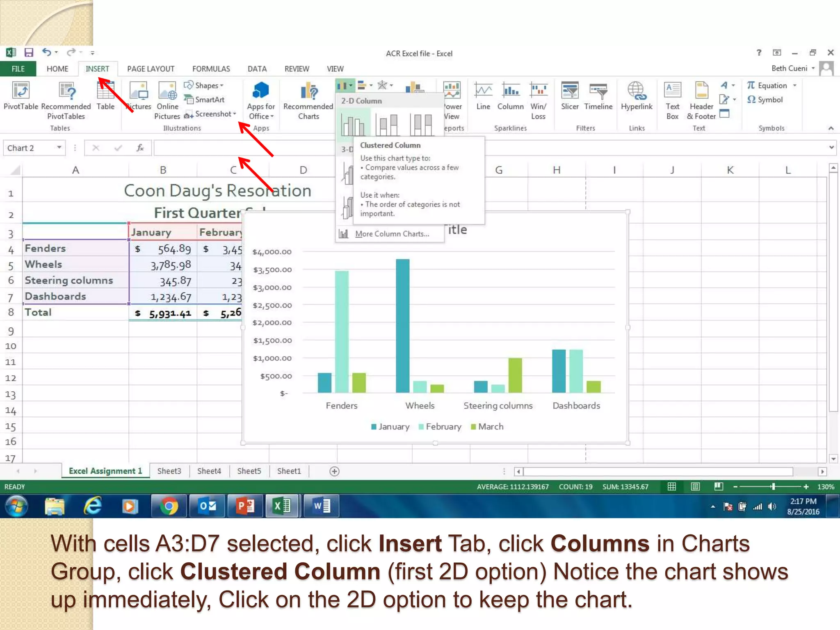The width and height of the screenshot is (840, 630).
Task: Open the Equation dropdown arrow
Action: tap(795, 85)
